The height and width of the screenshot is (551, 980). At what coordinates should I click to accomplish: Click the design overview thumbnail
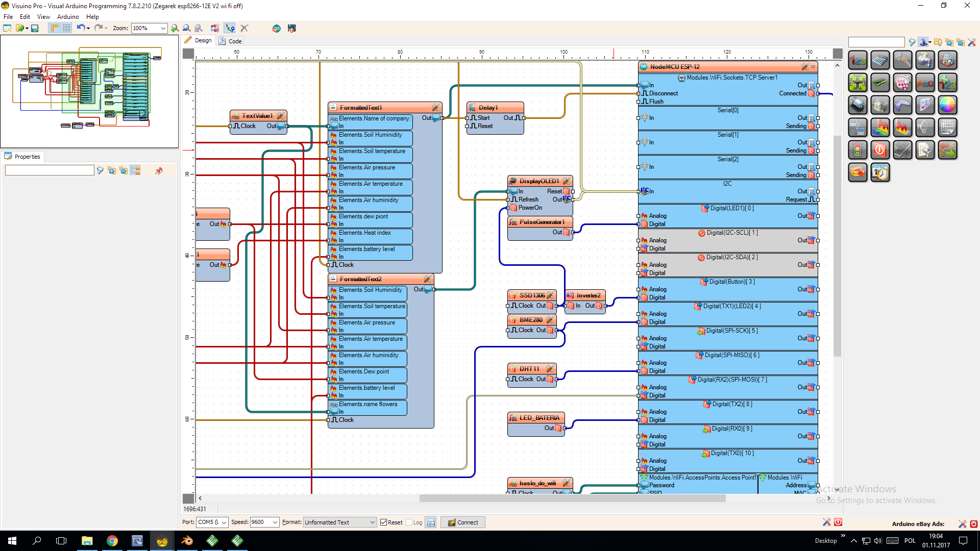coord(89,92)
